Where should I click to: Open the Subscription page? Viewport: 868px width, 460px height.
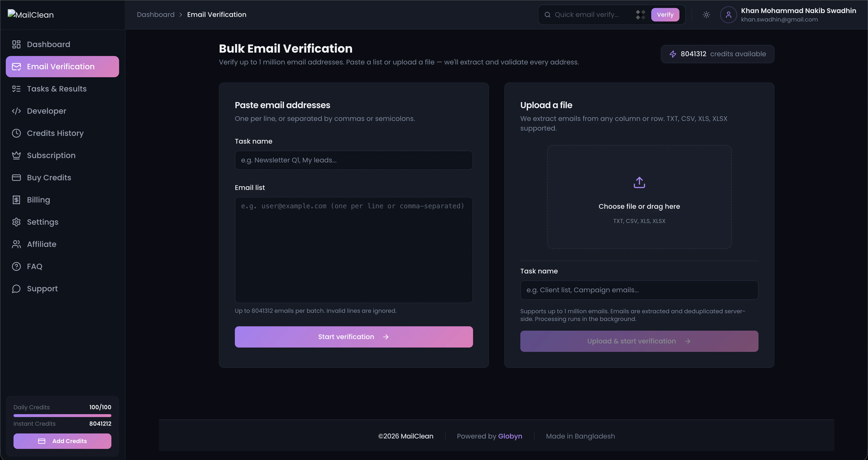click(51, 155)
